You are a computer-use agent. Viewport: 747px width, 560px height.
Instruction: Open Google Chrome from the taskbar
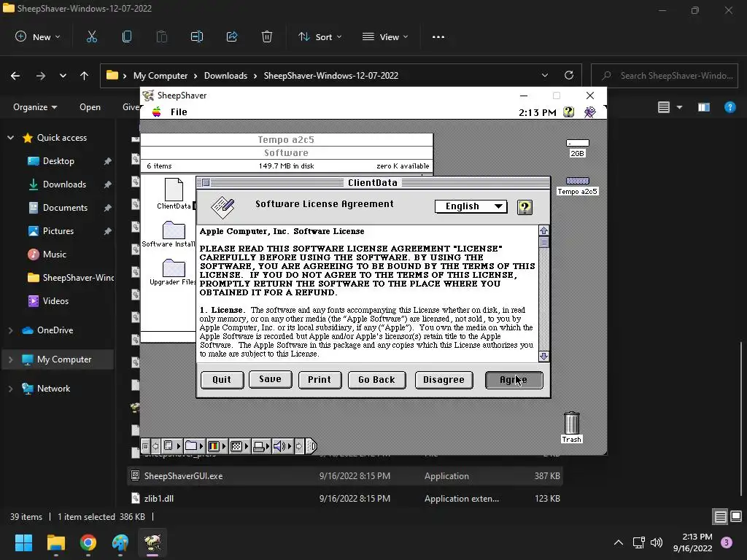click(88, 542)
